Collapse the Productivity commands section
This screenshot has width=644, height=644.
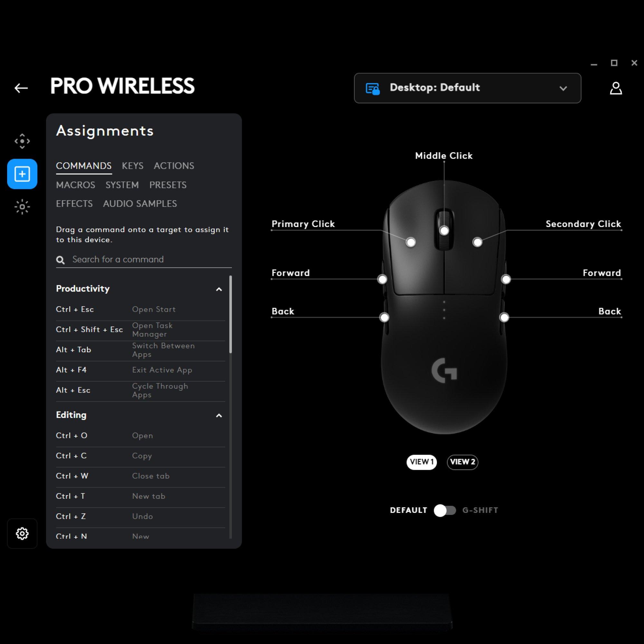click(218, 289)
